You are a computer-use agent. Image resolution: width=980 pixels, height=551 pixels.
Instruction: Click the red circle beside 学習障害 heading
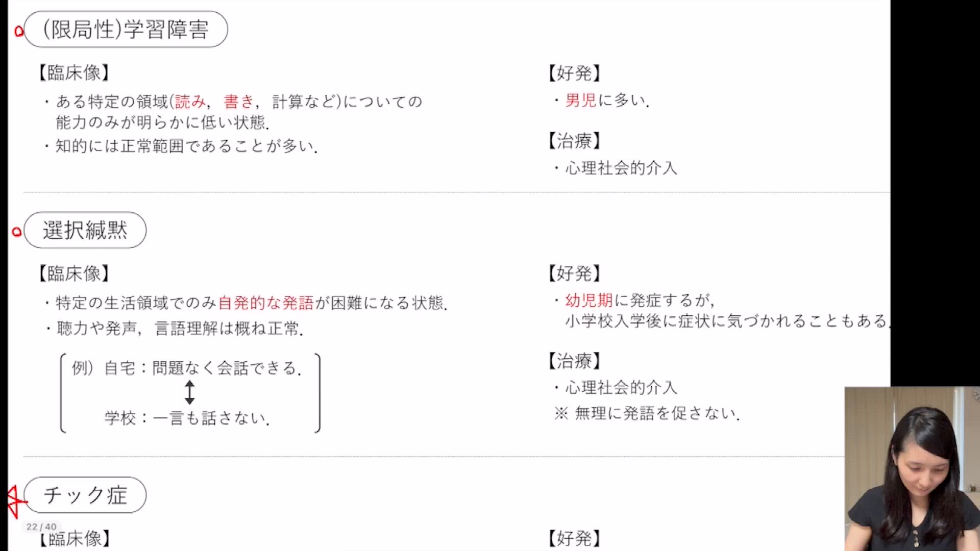pyautogui.click(x=19, y=32)
